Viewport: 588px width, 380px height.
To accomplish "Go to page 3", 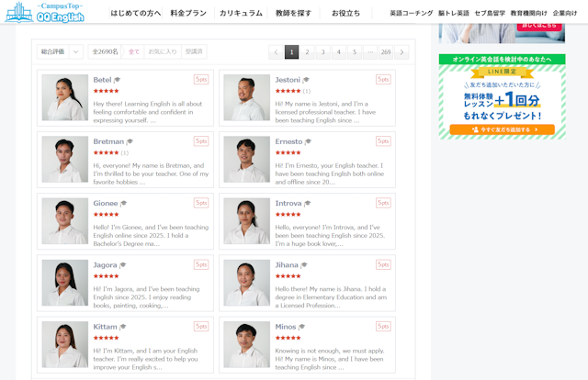I will (322, 52).
